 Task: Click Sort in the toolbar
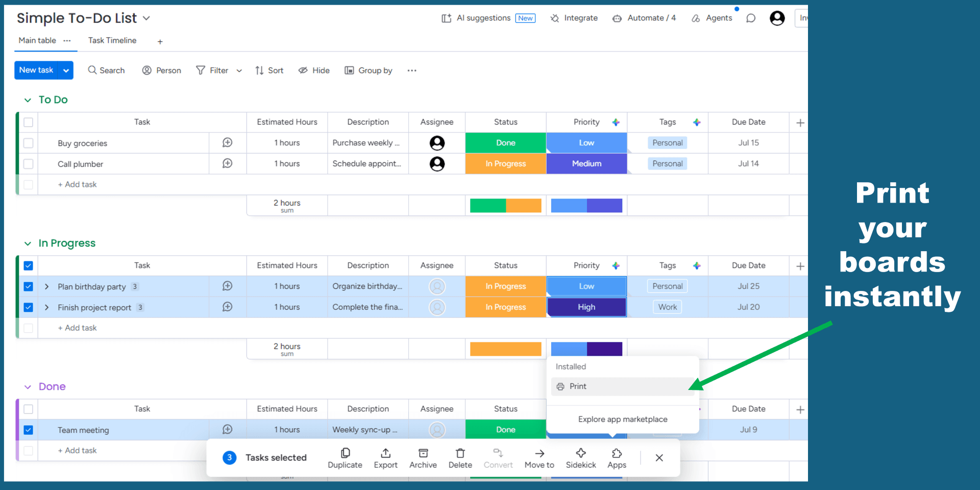(x=269, y=70)
